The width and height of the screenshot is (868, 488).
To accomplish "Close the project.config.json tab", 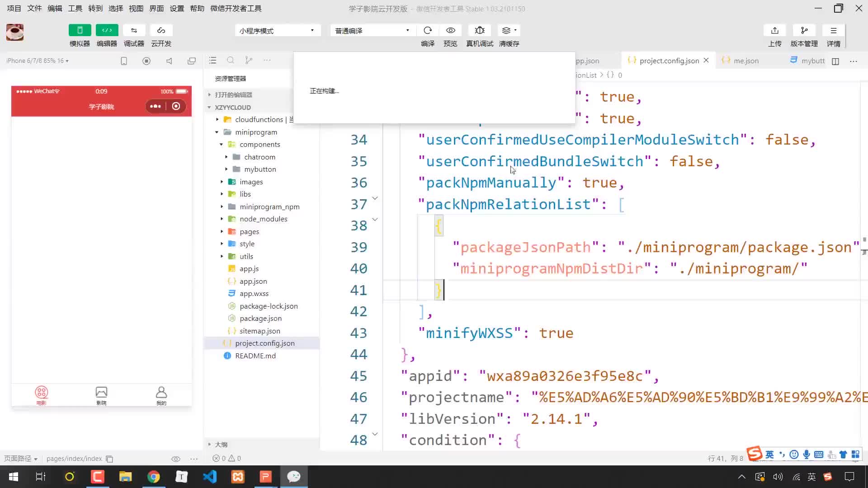I will 706,60.
